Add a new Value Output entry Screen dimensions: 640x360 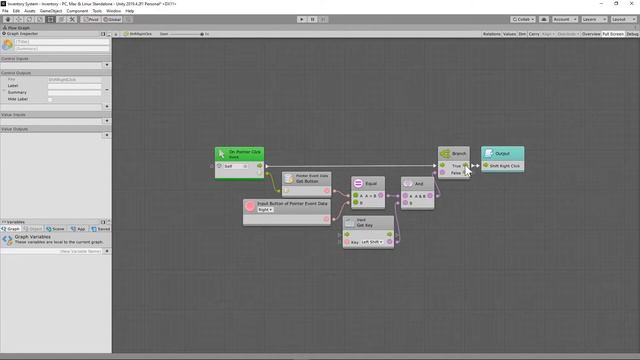click(x=107, y=135)
